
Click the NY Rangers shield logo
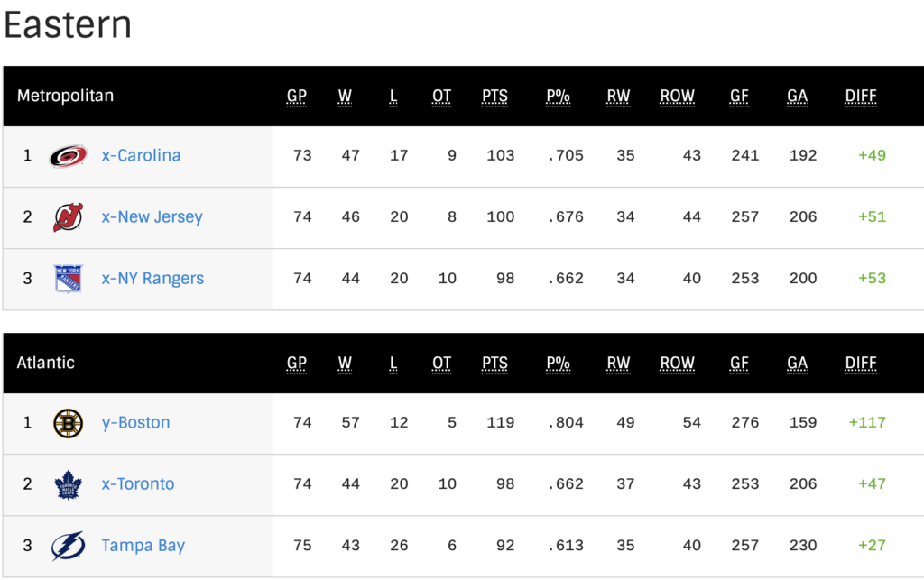69,279
